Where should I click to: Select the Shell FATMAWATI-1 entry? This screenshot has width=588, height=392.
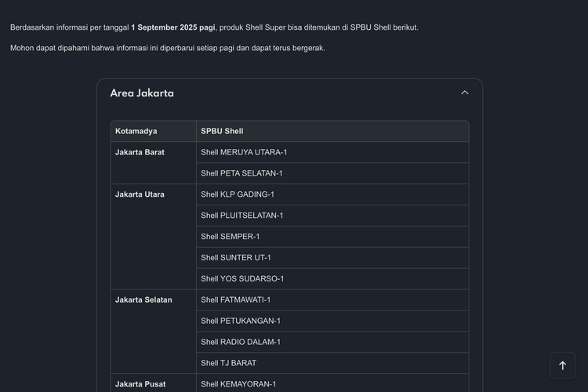(x=235, y=300)
